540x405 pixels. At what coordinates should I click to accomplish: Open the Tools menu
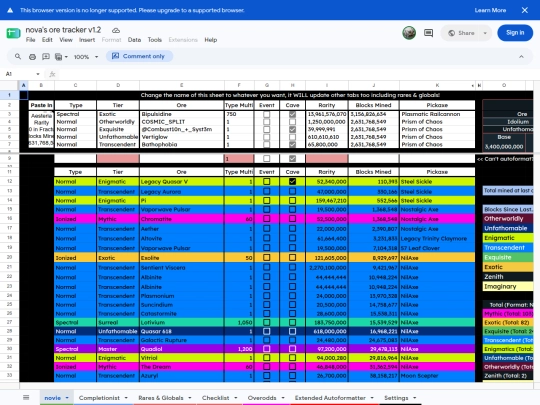(x=155, y=40)
